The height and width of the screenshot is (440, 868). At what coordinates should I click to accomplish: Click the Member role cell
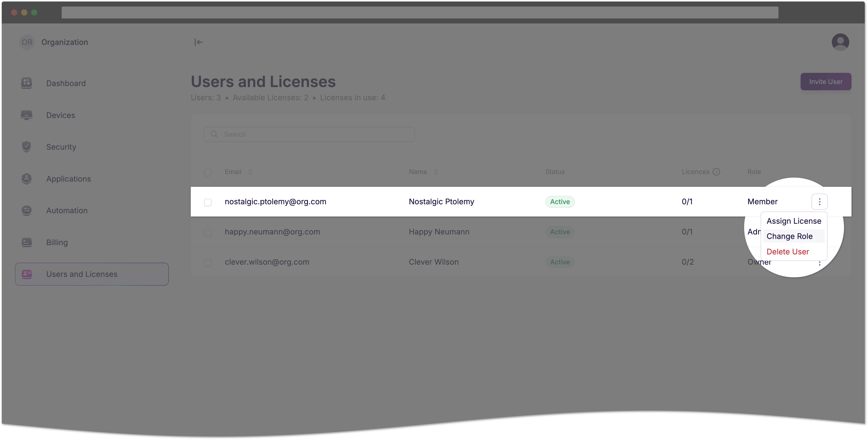tap(762, 201)
